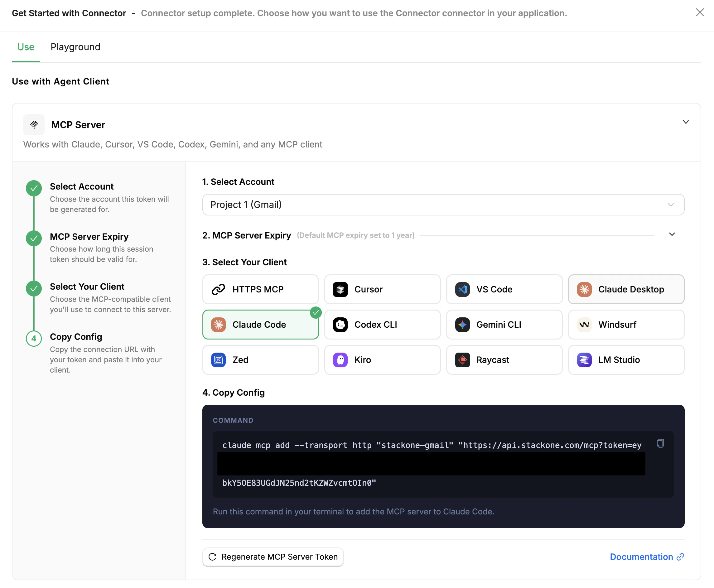Click the Codex CLI logo icon

[x=340, y=325]
